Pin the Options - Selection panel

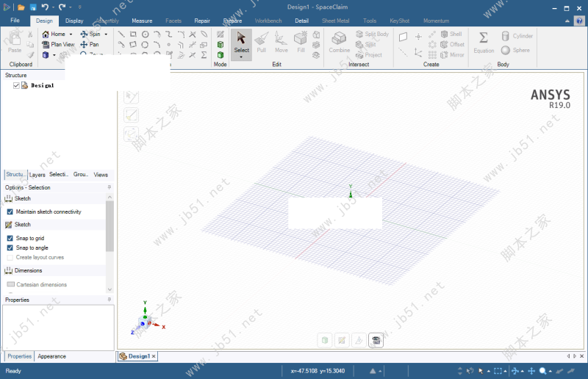[x=109, y=187]
